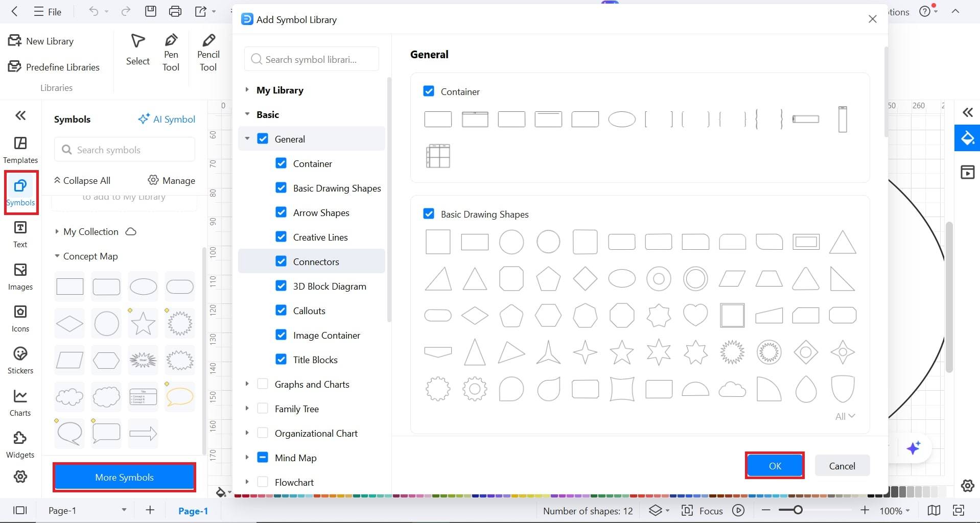Click the More Symbols button

point(124,477)
